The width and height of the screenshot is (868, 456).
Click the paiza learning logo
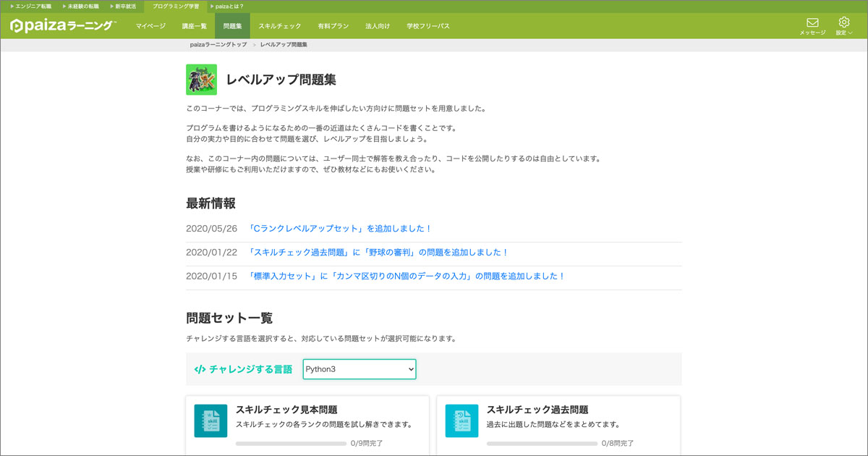(x=63, y=26)
